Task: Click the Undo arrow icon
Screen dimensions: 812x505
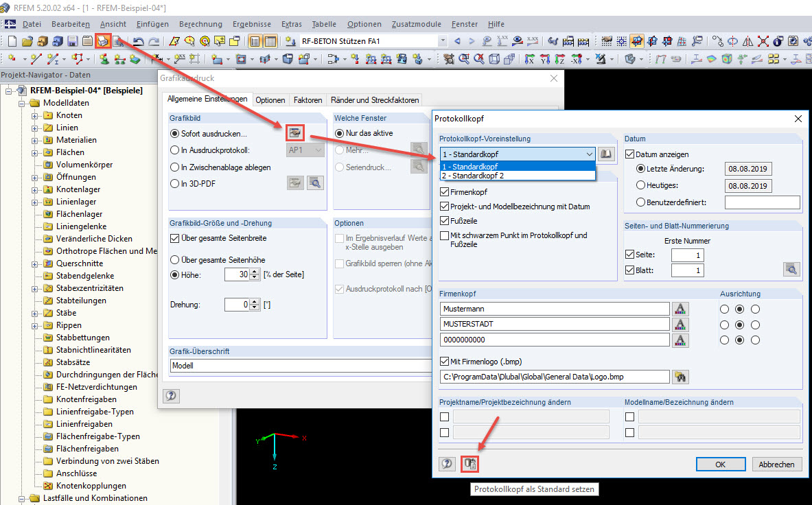Action: [x=138, y=41]
